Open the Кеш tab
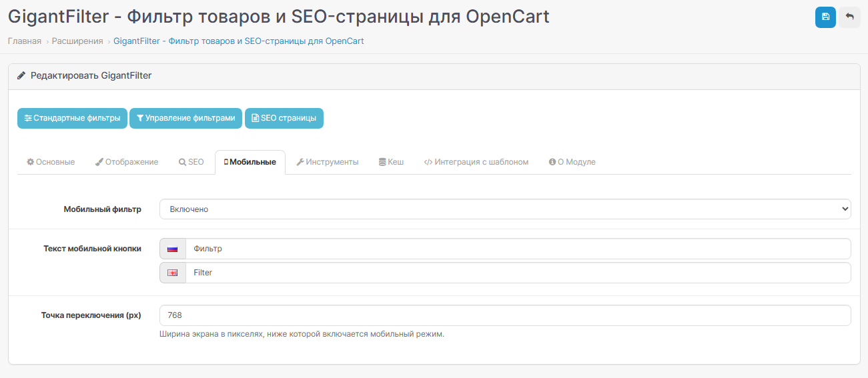 [x=392, y=162]
